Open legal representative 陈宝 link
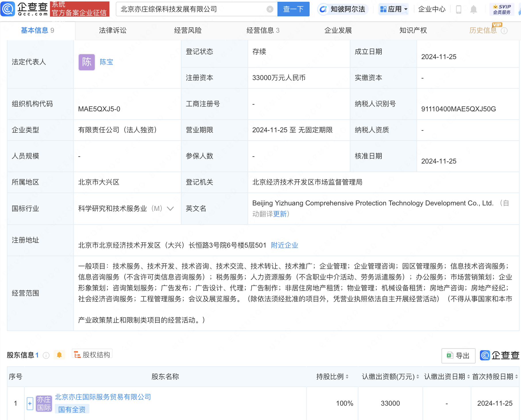521x420 pixels. click(x=107, y=62)
